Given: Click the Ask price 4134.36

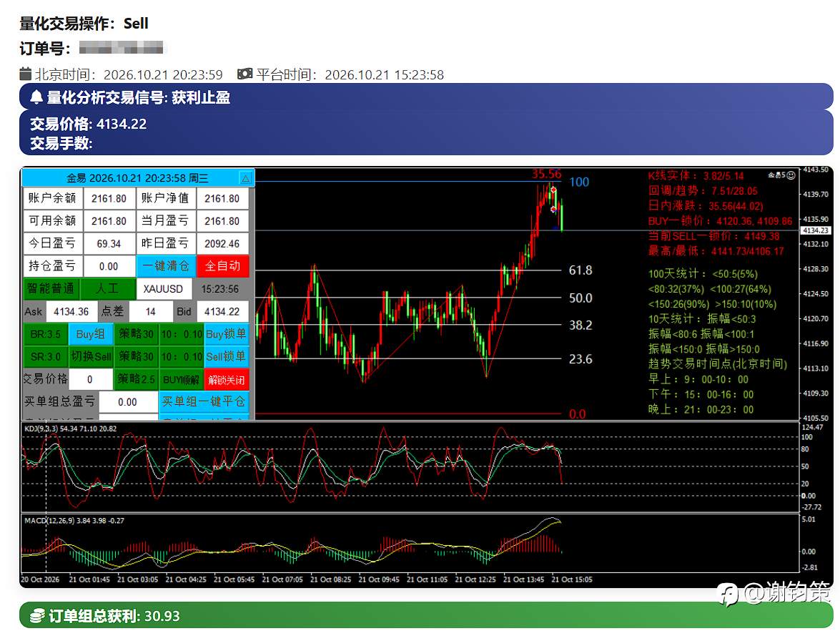Looking at the screenshot, I should [71, 311].
